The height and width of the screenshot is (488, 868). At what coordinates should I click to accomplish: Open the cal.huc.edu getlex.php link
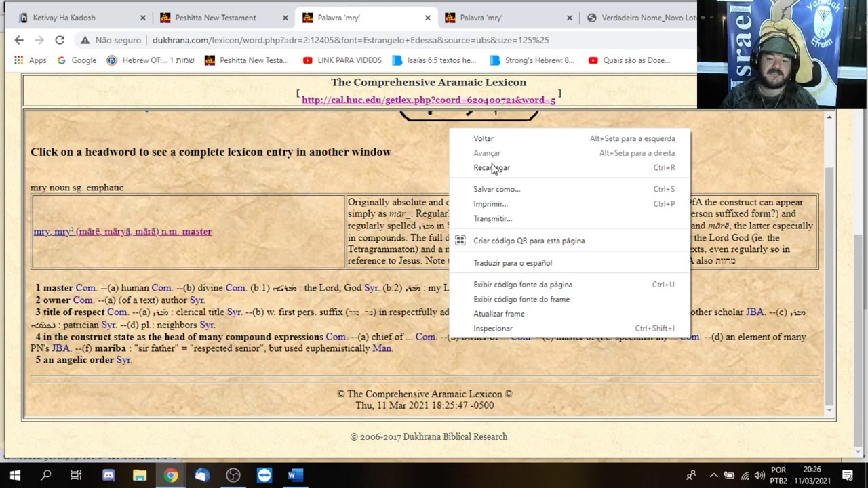pyautogui.click(x=429, y=100)
